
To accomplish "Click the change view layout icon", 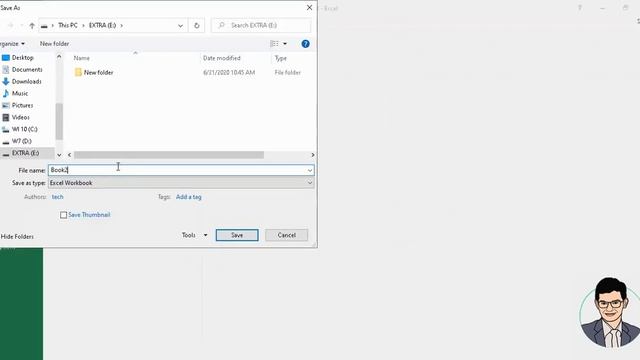I will pos(274,44).
